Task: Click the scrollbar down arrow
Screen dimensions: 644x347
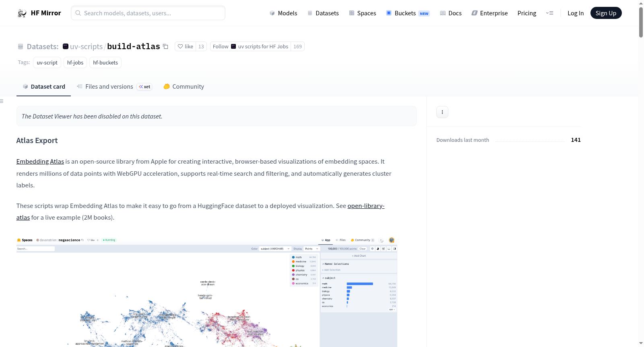Action: (641, 343)
